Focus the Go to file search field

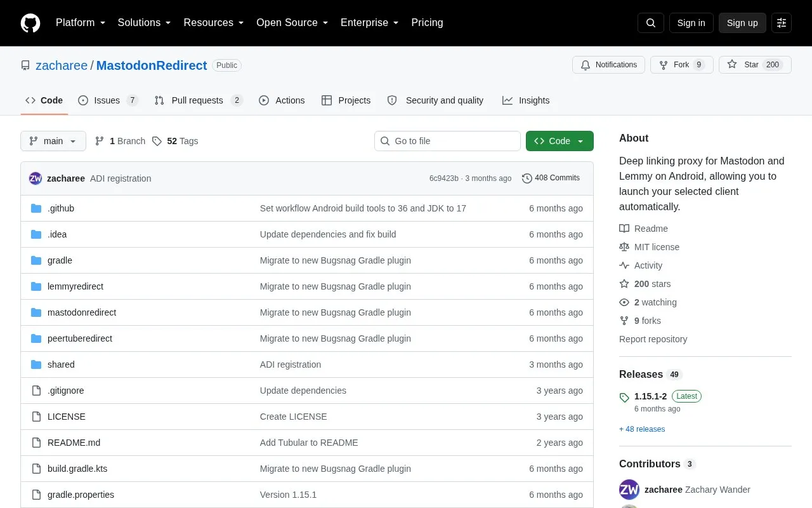click(447, 141)
